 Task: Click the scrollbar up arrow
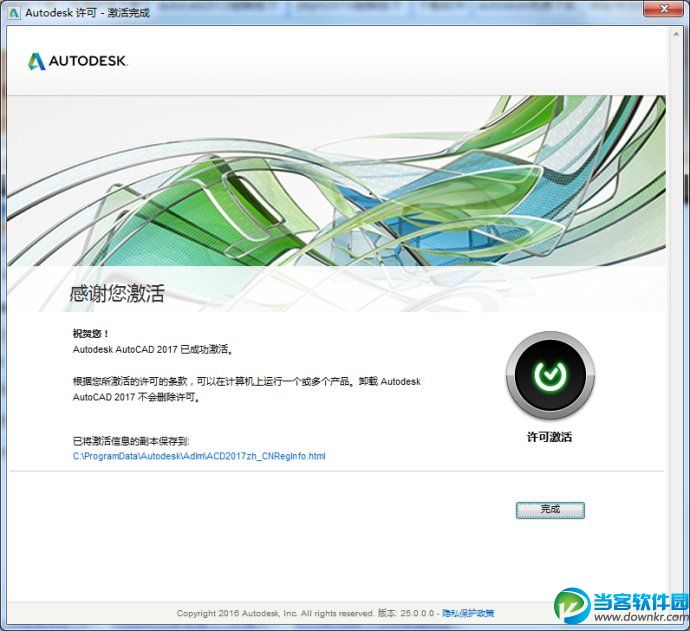point(676,34)
